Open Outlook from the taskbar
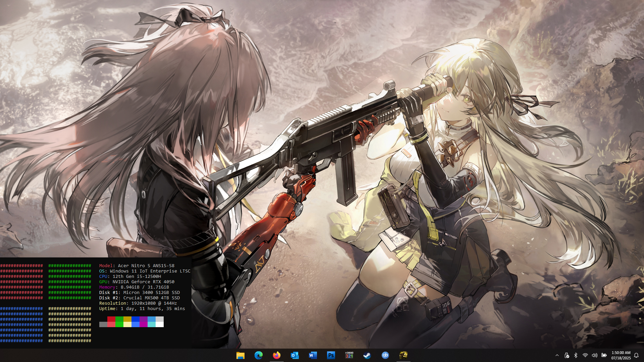The height and width of the screenshot is (362, 644). click(295, 355)
